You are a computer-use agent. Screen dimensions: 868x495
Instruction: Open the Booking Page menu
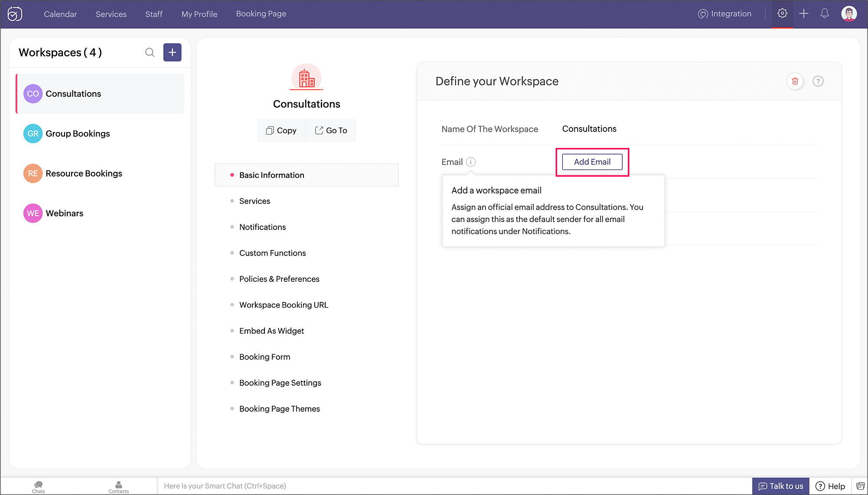tap(261, 14)
